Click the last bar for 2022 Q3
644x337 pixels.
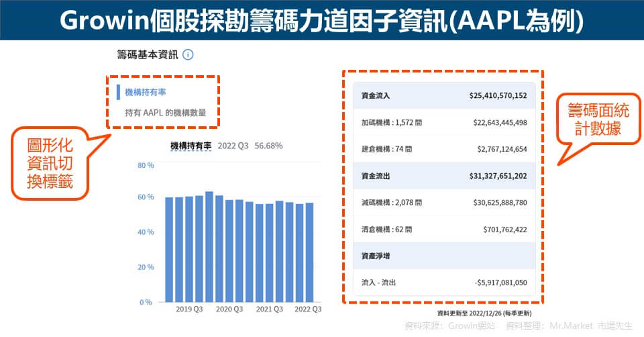(309, 252)
